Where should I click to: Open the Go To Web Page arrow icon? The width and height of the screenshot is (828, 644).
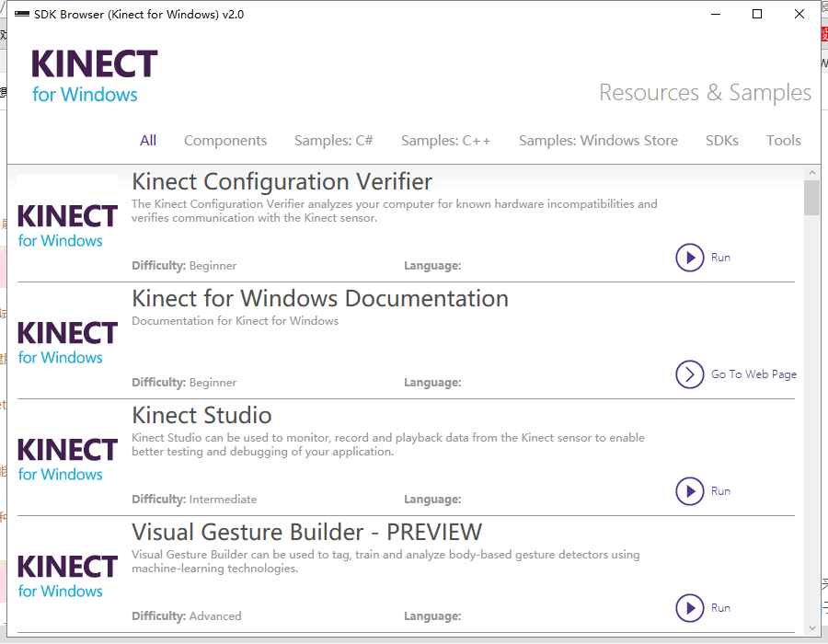point(690,374)
